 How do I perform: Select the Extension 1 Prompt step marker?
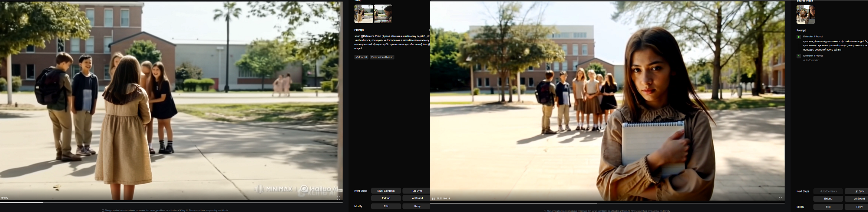click(x=799, y=56)
